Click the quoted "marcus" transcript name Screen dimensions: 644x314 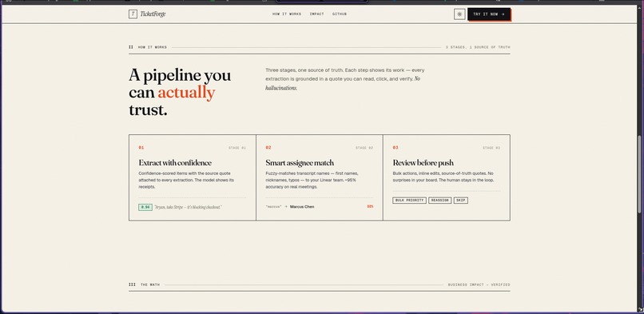click(x=273, y=207)
